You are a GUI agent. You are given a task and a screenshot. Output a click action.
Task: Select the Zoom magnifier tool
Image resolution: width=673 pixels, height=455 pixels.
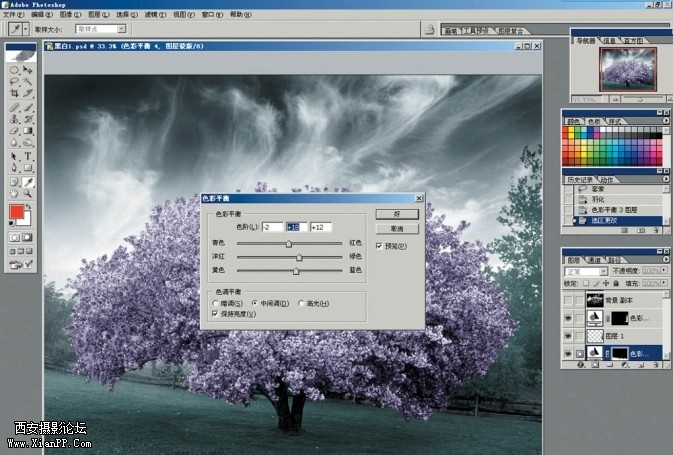[x=28, y=194]
